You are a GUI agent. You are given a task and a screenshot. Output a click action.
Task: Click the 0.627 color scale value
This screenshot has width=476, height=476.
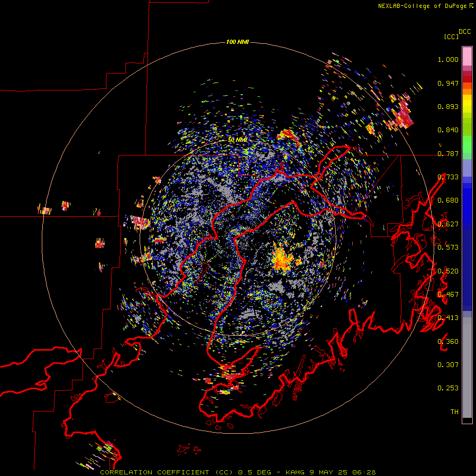click(x=448, y=224)
